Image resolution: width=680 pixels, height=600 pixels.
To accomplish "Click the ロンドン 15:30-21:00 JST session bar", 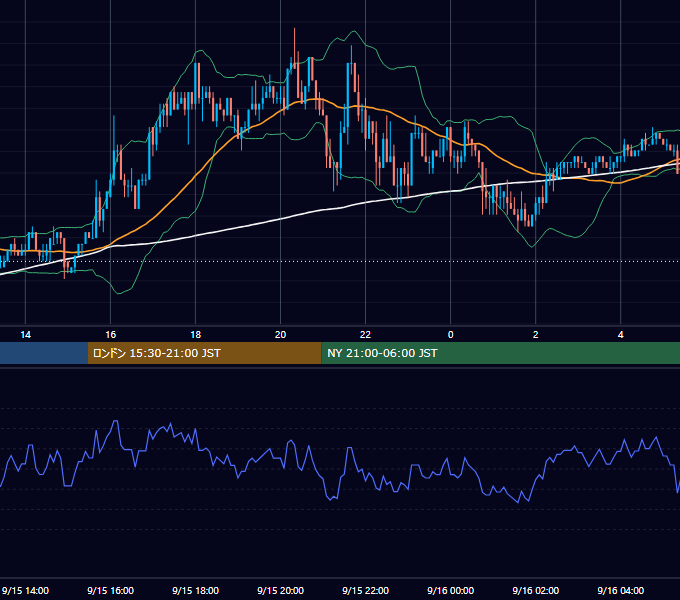I will pos(204,353).
